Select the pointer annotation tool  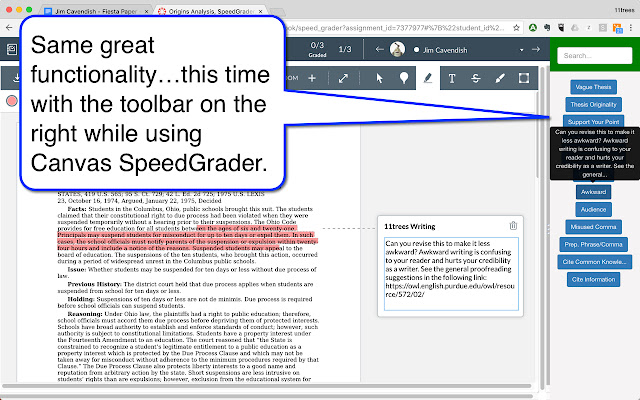(x=379, y=78)
